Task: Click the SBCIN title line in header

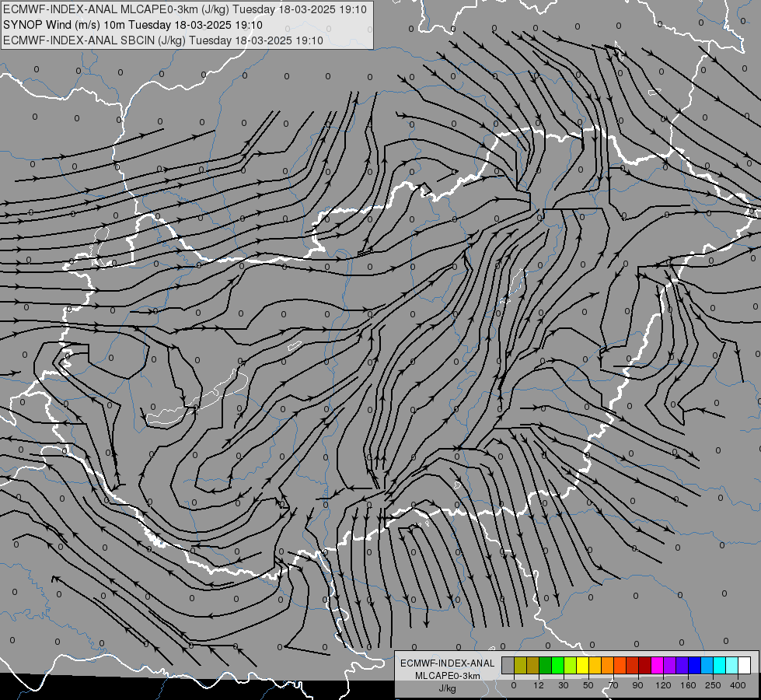Action: (163, 40)
